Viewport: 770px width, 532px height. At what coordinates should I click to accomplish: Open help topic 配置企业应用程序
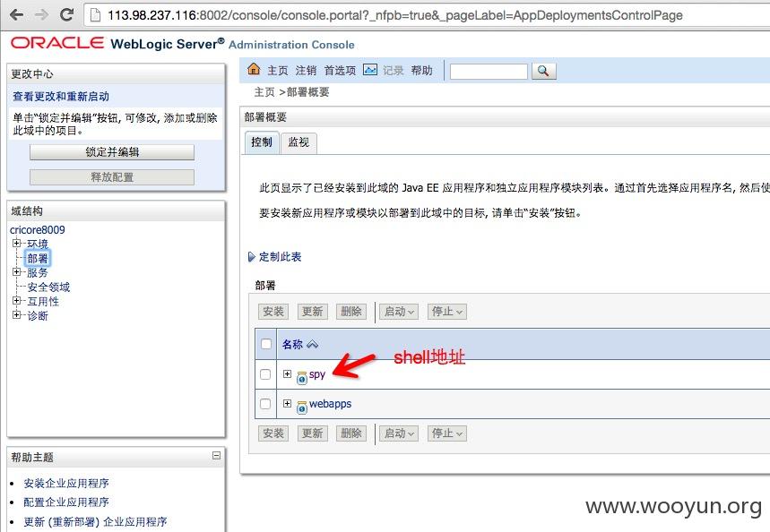pyautogui.click(x=66, y=502)
